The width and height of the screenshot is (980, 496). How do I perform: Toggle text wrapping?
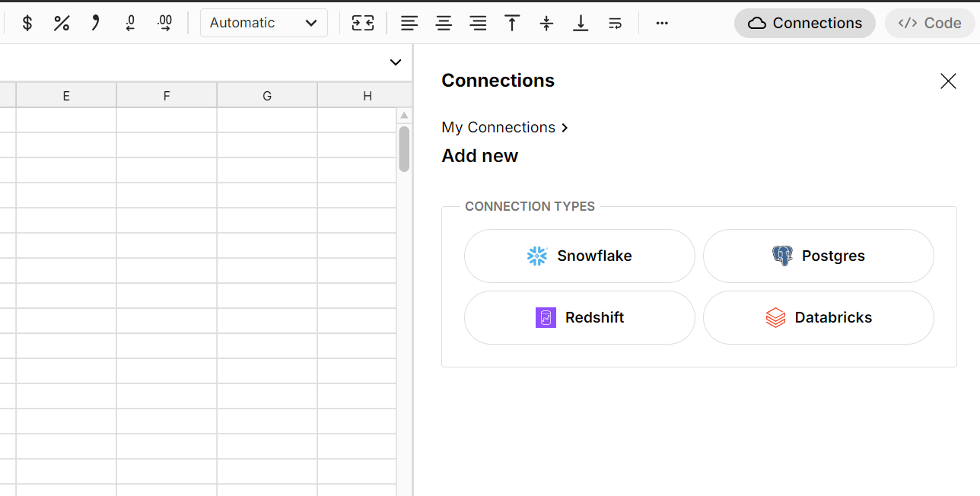tap(615, 23)
